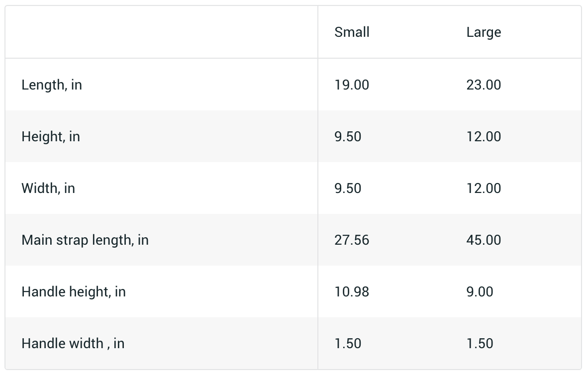Image resolution: width=588 pixels, height=377 pixels.
Task: Click the Small width value 9.50
Action: coord(348,188)
